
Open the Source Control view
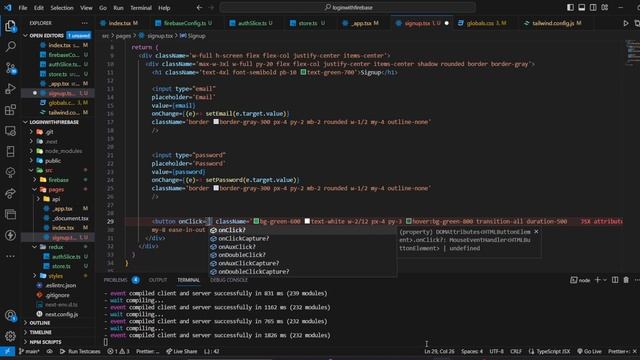(10, 68)
